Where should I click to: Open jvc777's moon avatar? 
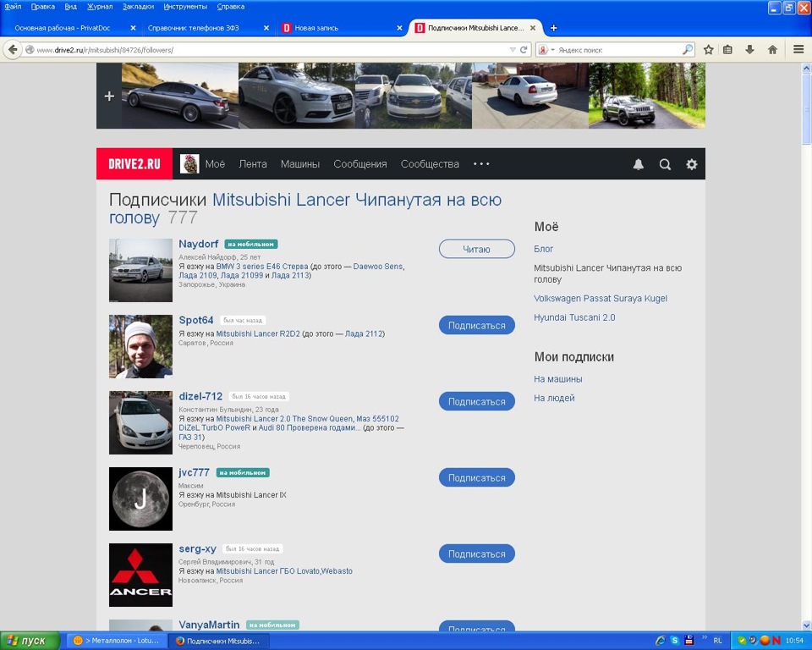140,499
